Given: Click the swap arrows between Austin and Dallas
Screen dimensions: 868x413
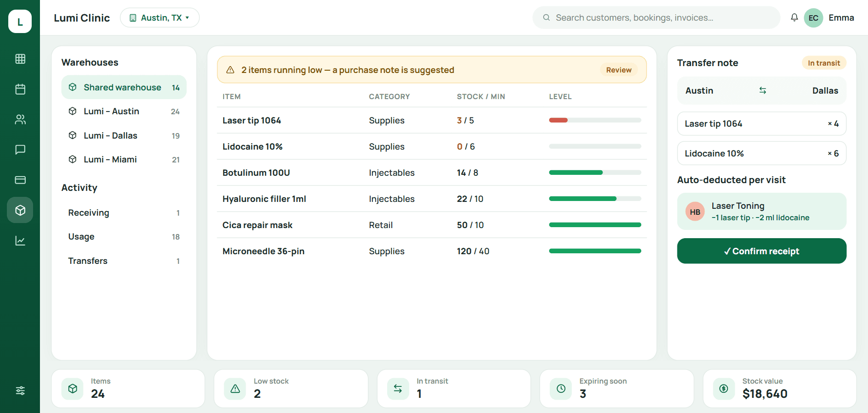Looking at the screenshot, I should [762, 90].
